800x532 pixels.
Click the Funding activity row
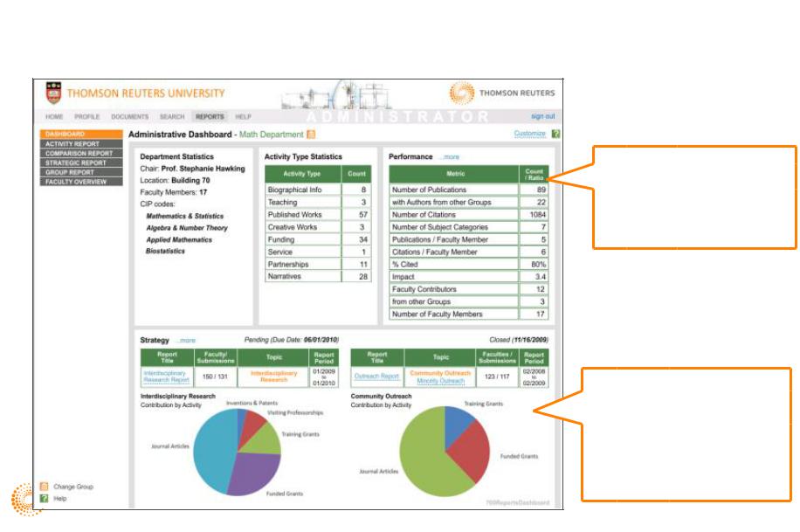tap(318, 239)
